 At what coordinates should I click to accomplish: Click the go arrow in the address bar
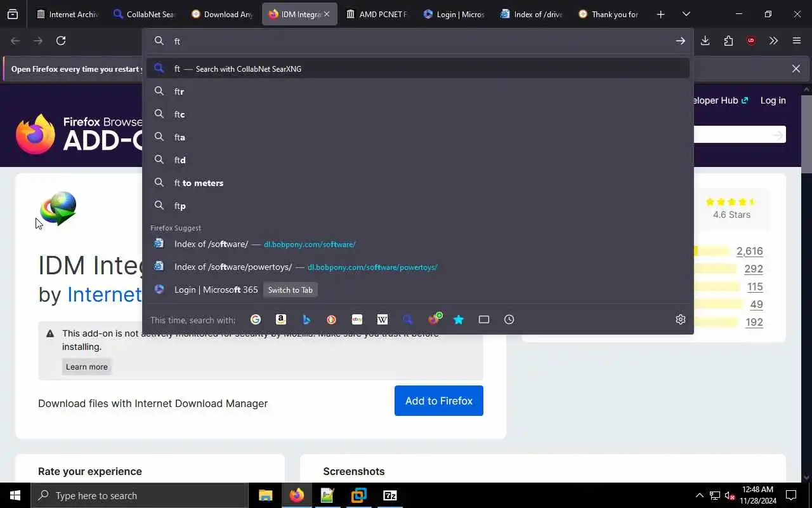pos(680,41)
